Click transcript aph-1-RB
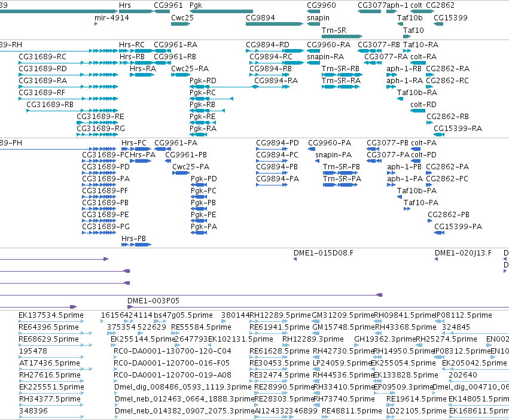 (404, 69)
